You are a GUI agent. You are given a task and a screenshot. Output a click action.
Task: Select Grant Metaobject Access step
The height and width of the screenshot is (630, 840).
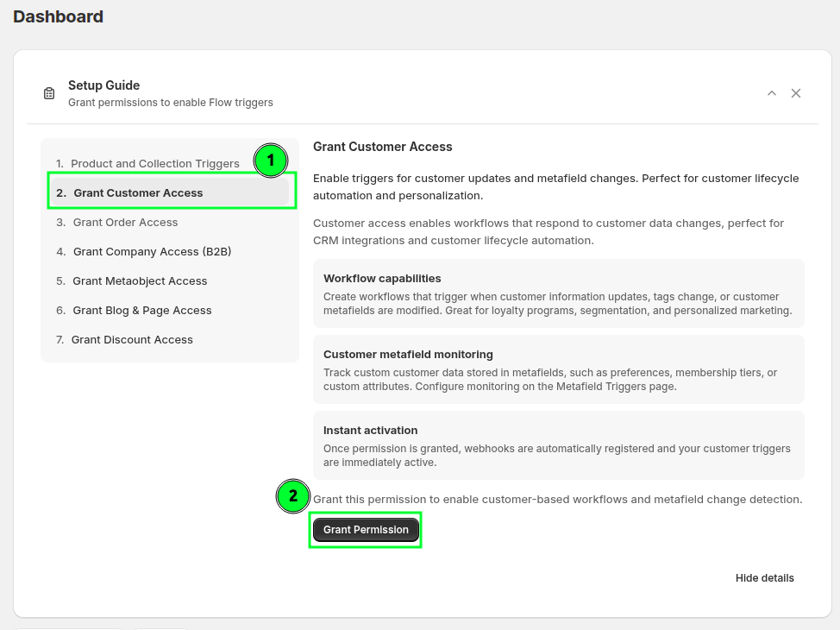[x=140, y=281]
